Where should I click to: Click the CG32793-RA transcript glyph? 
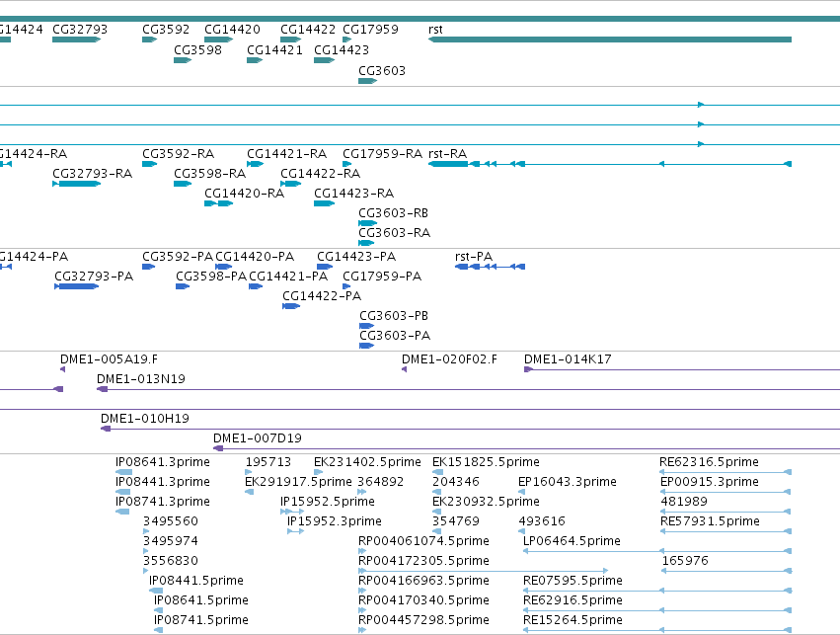click(77, 184)
